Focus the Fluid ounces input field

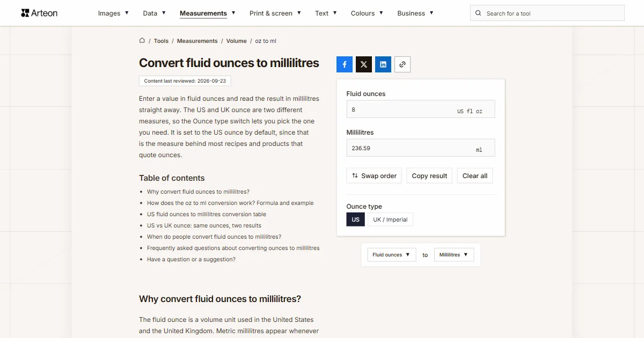(x=421, y=109)
